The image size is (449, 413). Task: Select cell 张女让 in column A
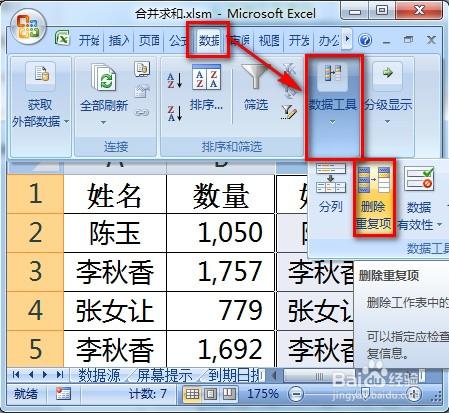115,311
